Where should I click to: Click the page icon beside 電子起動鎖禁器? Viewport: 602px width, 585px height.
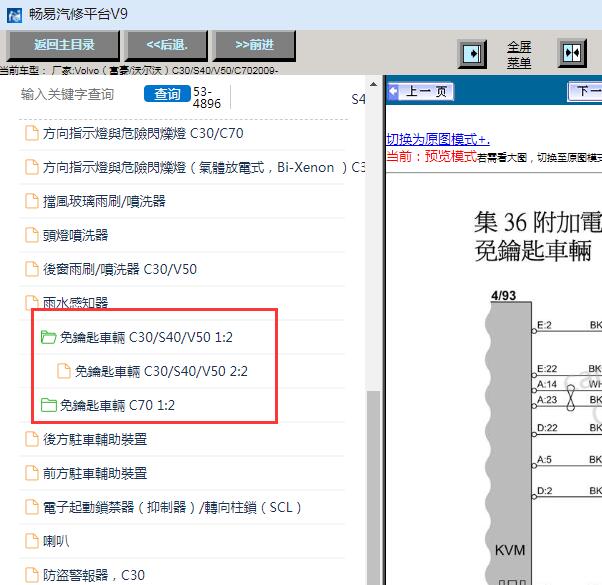(32, 507)
